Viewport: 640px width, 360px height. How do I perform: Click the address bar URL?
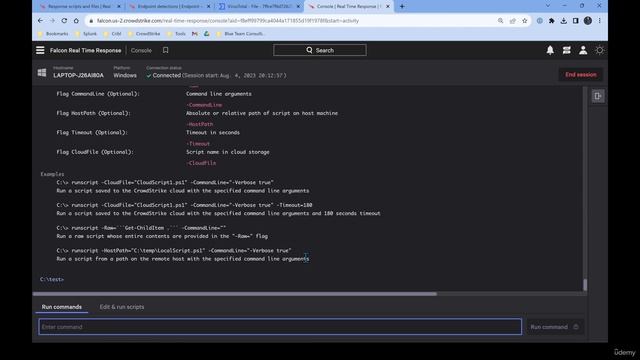pyautogui.click(x=228, y=20)
